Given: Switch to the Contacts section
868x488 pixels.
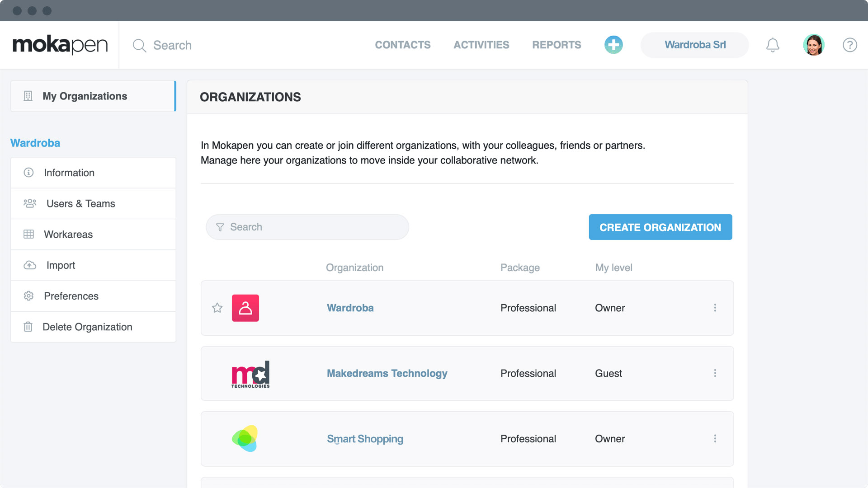Looking at the screenshot, I should point(402,45).
